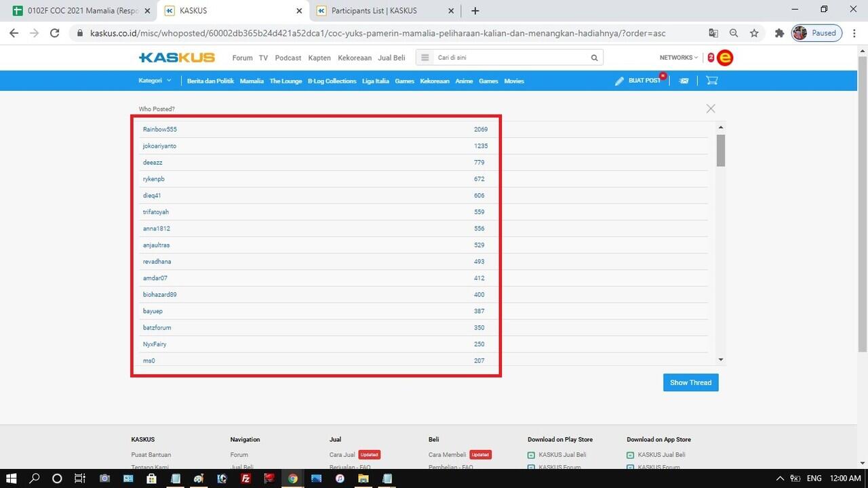Open Movies category in blue bar
This screenshot has height=488, width=868.
point(514,81)
